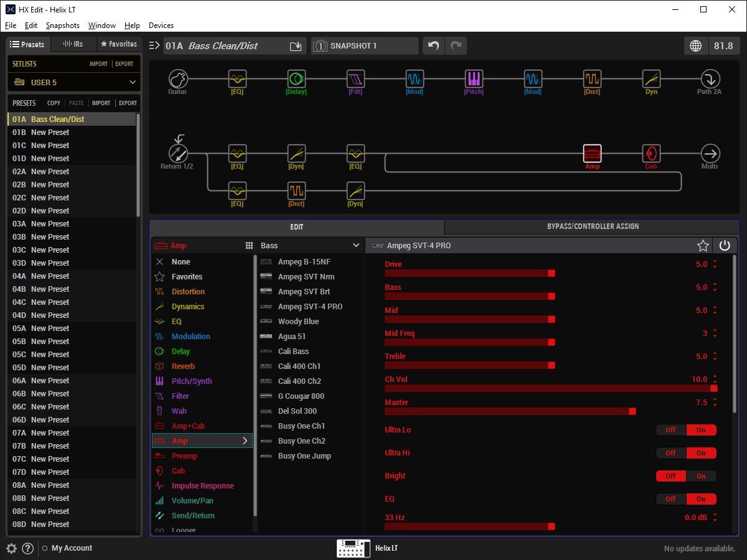The height and width of the screenshot is (560, 747).
Task: Select the Cab block in the signal path
Action: pyautogui.click(x=651, y=153)
